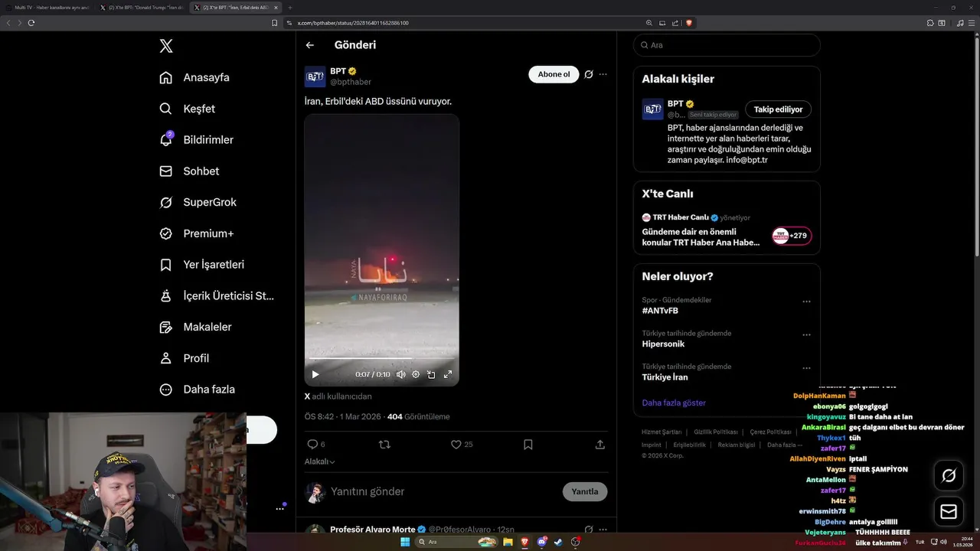Click the Ara search field on X

(x=727, y=45)
